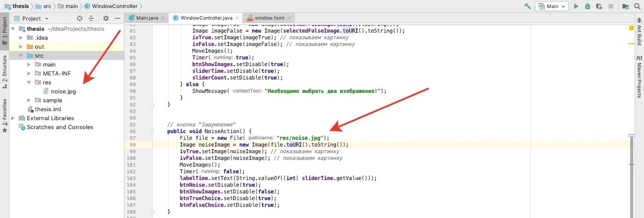The height and width of the screenshot is (218, 644).
Task: Click the labelTime.setText statement line
Action: pyautogui.click(x=278, y=178)
